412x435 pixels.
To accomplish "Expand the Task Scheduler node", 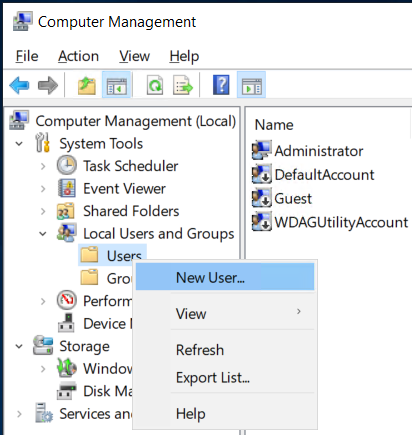I will click(43, 166).
